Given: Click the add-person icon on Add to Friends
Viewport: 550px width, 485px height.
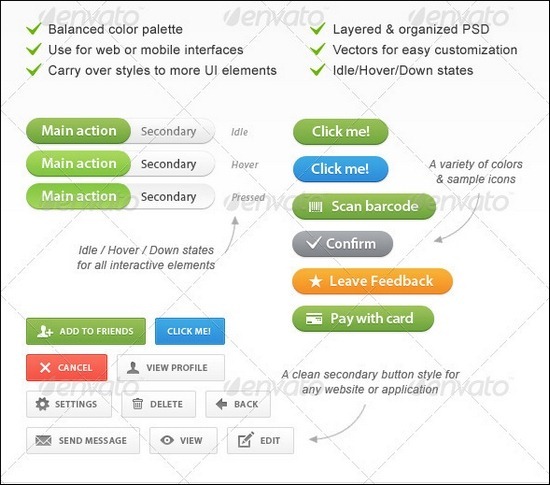Looking at the screenshot, I should pyautogui.click(x=45, y=331).
